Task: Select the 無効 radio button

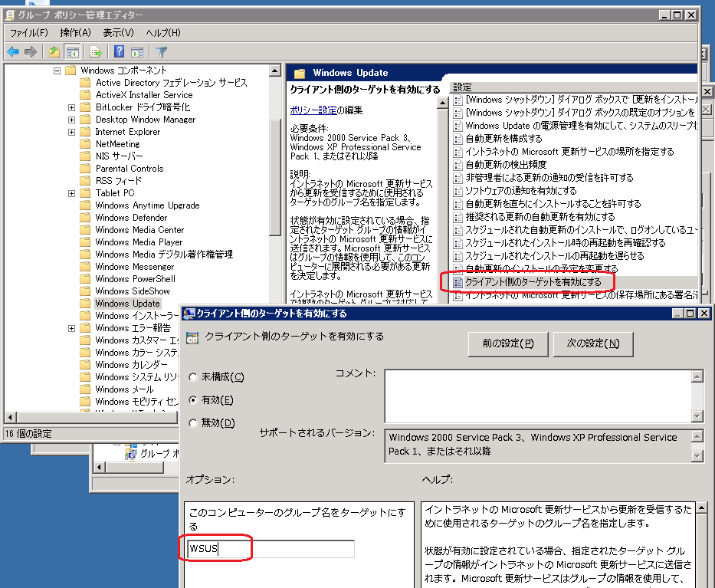Action: [x=193, y=423]
